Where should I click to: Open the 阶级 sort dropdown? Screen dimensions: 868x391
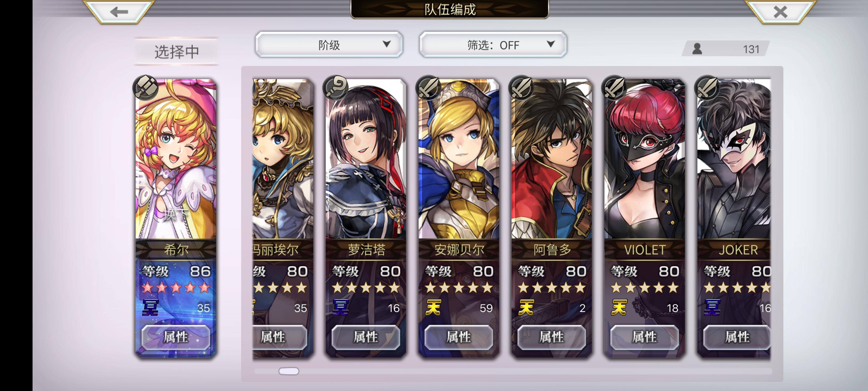(x=329, y=45)
